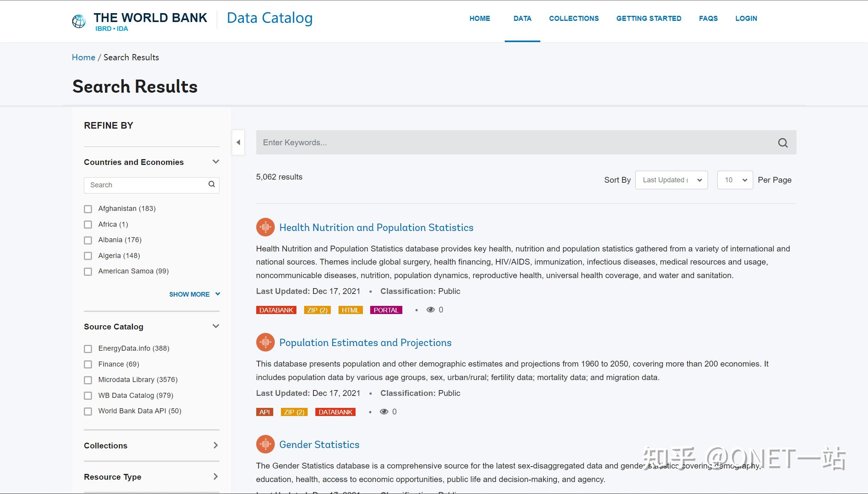
Task: Open the Gender Statistics dataset link
Action: coord(319,445)
